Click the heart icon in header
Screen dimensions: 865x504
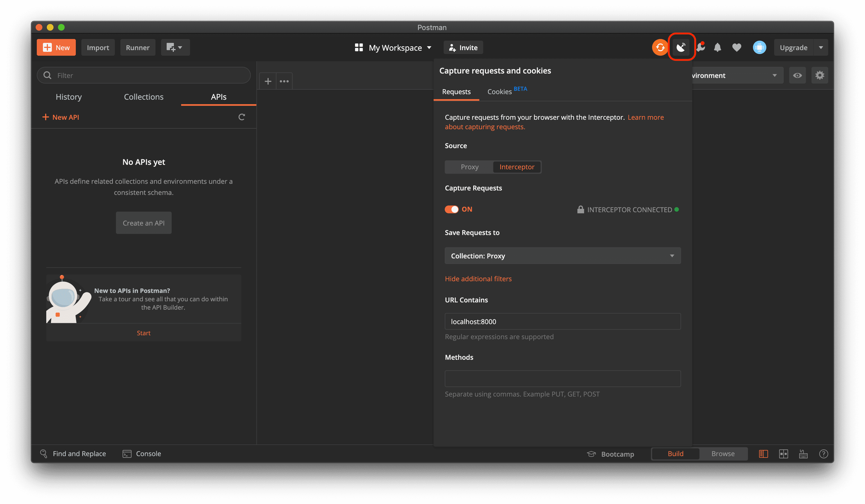coord(737,47)
